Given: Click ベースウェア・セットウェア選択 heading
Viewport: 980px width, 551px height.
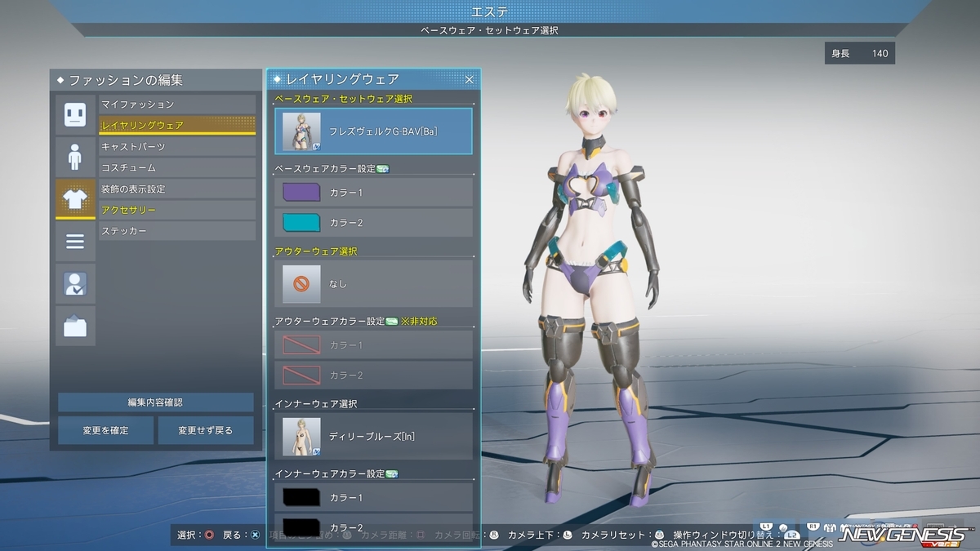Looking at the screenshot, I should (344, 99).
